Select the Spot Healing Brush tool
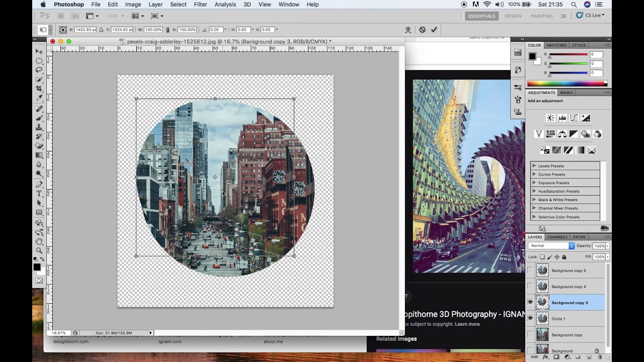 coord(39,109)
